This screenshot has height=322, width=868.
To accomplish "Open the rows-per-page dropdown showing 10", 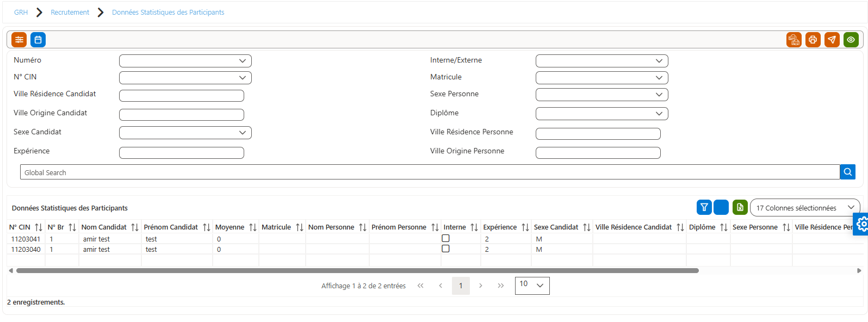I will pyautogui.click(x=532, y=286).
